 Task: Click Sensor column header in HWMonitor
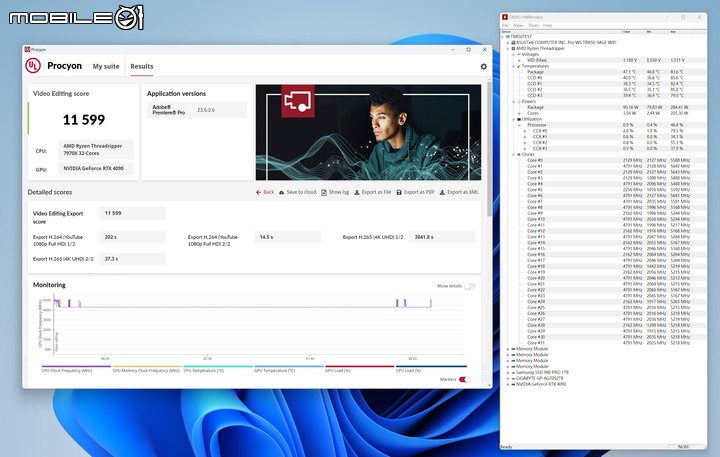point(561,32)
